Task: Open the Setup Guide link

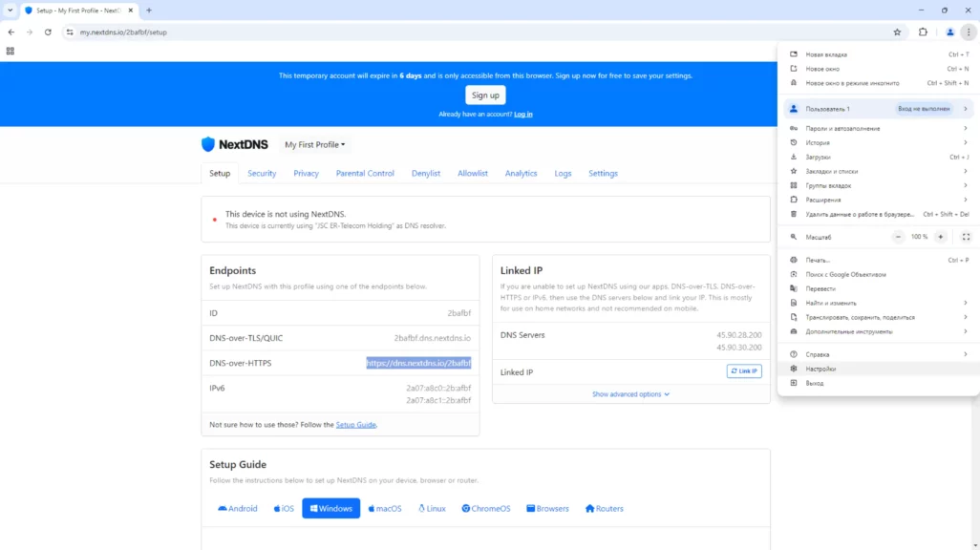Action: (355, 425)
